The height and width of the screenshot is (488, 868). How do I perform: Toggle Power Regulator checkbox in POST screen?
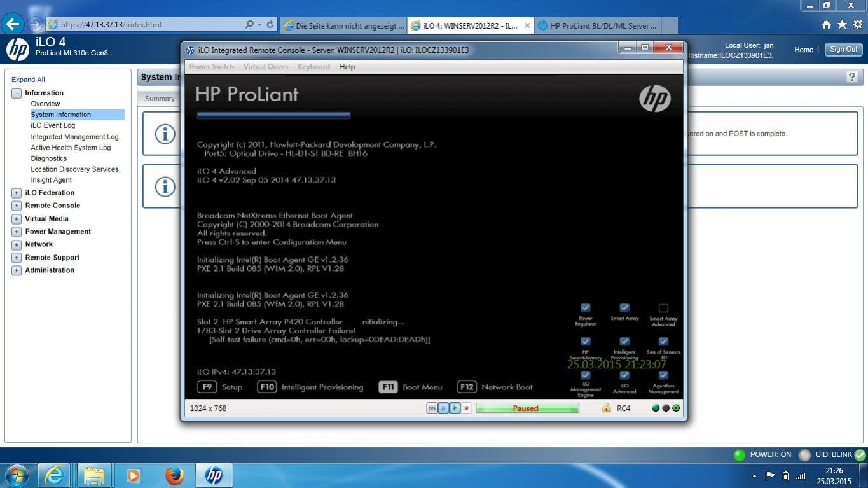coord(586,308)
